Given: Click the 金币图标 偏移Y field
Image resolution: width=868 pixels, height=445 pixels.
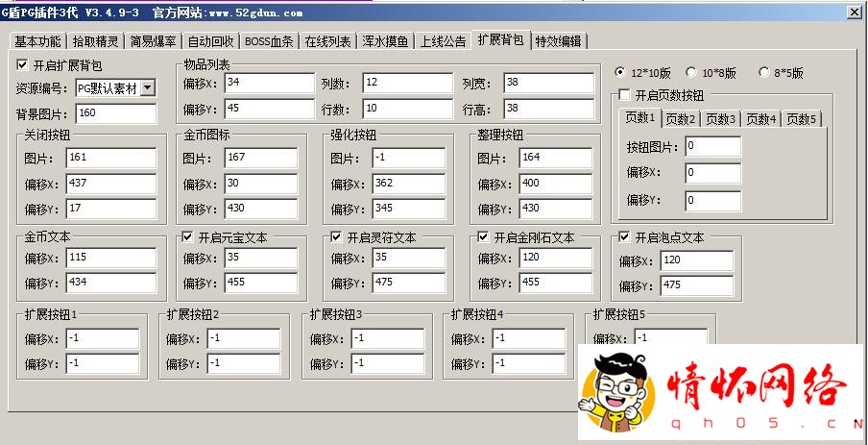Looking at the screenshot, I should click(x=261, y=209).
